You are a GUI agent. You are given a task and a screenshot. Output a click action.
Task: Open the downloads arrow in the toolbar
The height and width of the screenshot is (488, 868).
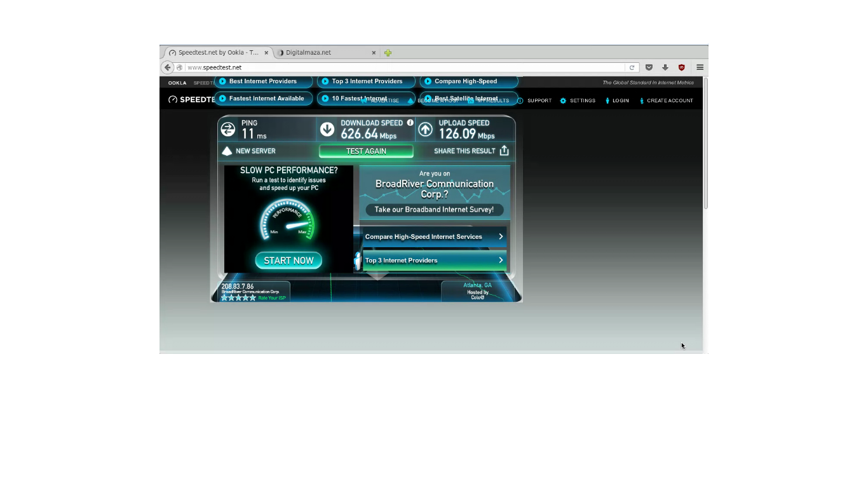(x=665, y=67)
